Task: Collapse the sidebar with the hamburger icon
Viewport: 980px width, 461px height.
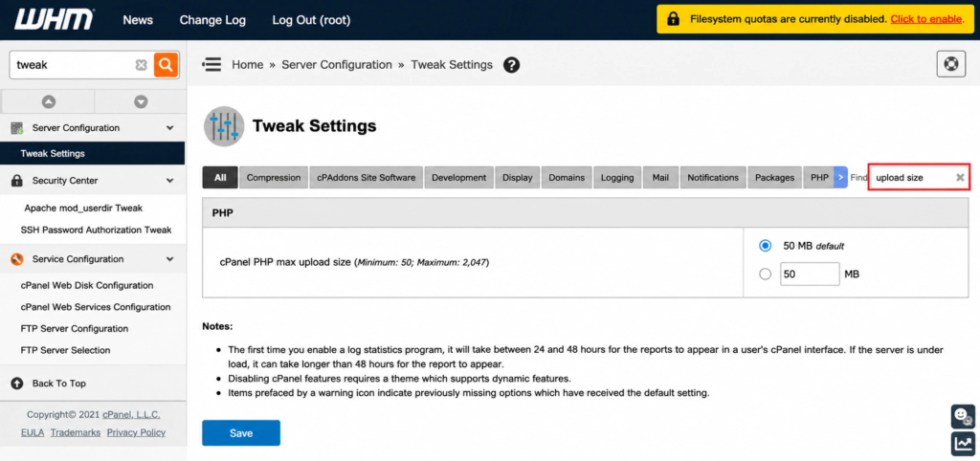Action: coord(212,64)
